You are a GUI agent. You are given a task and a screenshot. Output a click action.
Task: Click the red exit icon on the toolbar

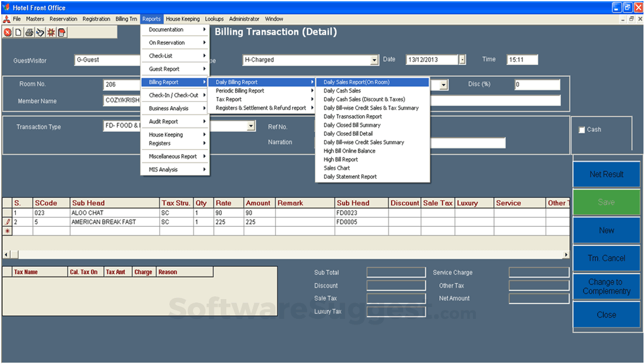click(x=7, y=32)
